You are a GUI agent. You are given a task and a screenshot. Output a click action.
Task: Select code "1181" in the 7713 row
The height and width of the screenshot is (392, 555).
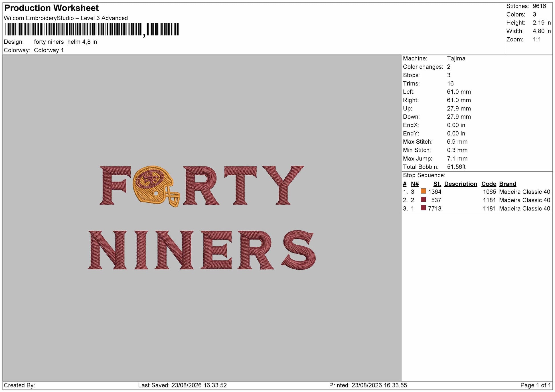pos(490,208)
